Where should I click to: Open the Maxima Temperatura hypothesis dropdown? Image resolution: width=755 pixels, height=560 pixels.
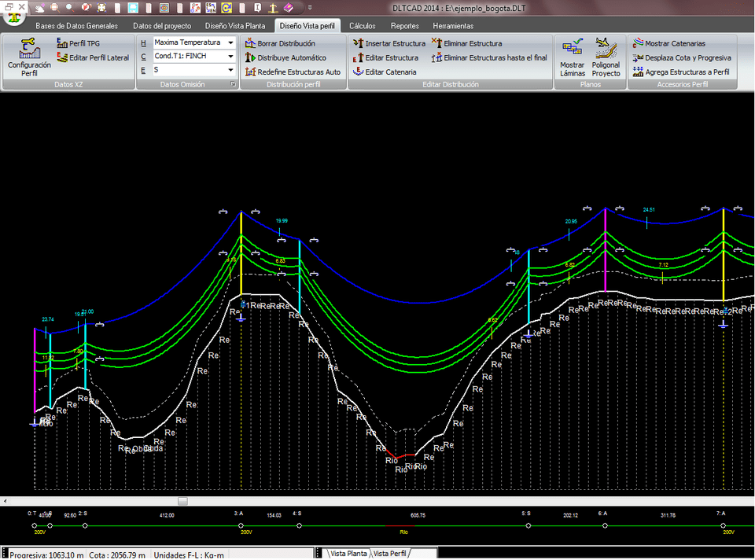(230, 42)
